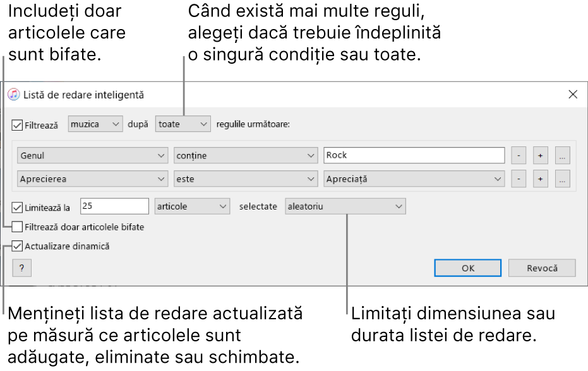588x371 pixels.
Task: Disable 'Actualizare dinamică'
Action: [x=16, y=247]
